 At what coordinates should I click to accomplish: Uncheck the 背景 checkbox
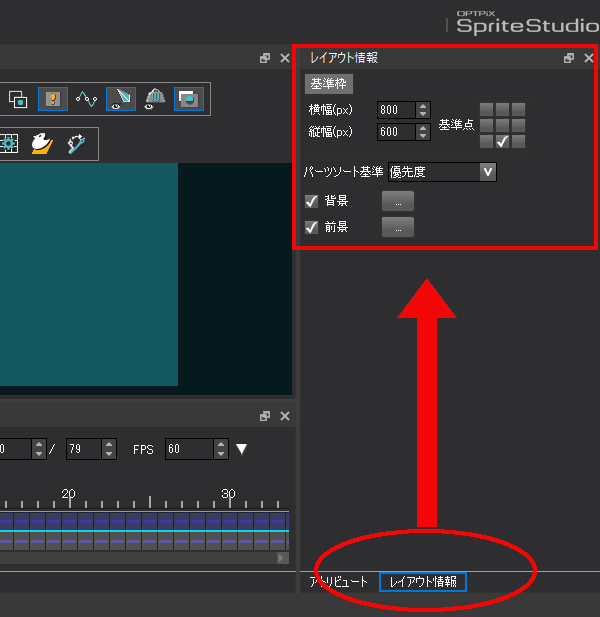(x=312, y=201)
